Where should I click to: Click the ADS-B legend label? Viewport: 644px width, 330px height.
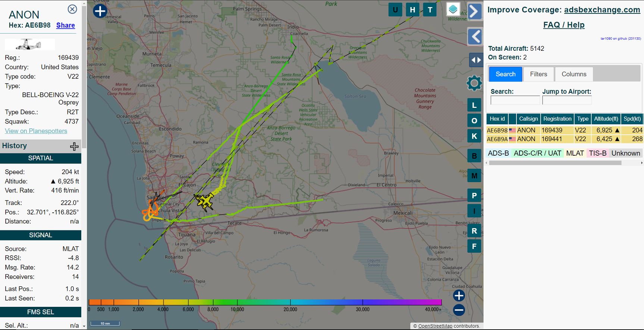(498, 153)
